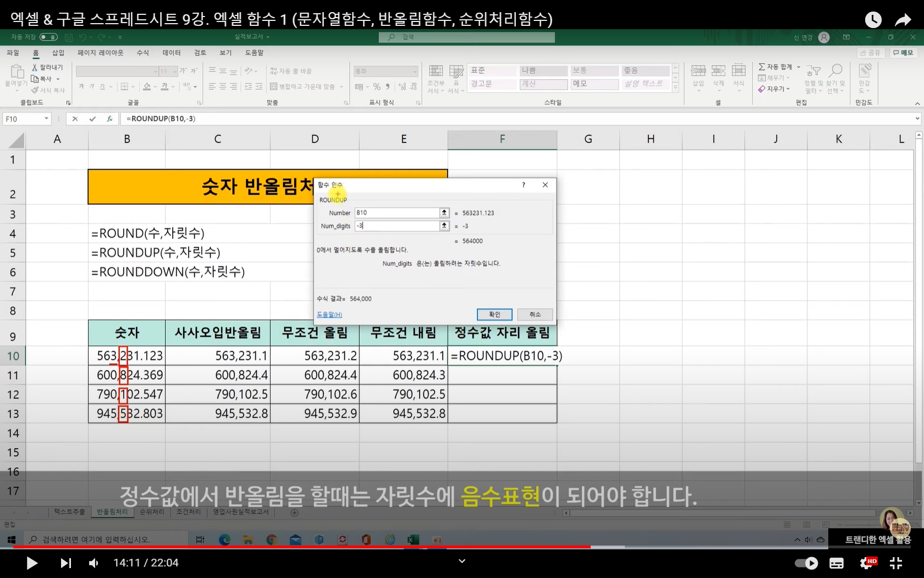This screenshot has height=578, width=924.
Task: Open the 도움말(H) help link
Action: [x=329, y=314]
